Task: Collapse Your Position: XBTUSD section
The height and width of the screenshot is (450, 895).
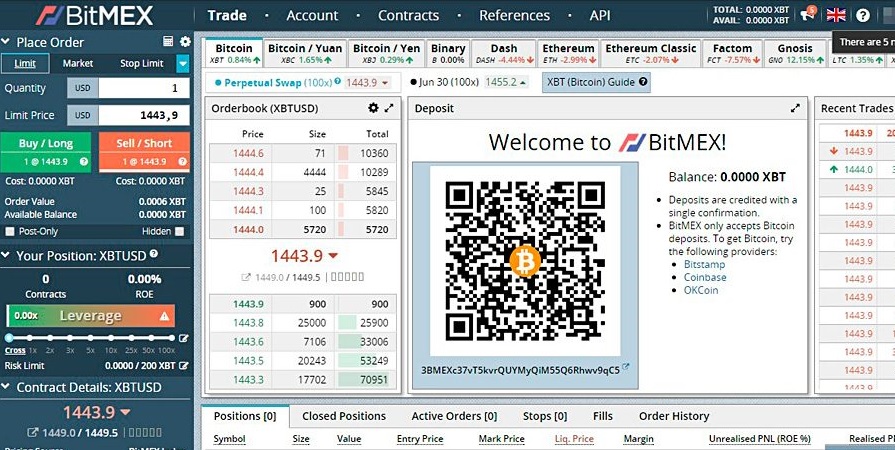Action: (x=6, y=255)
